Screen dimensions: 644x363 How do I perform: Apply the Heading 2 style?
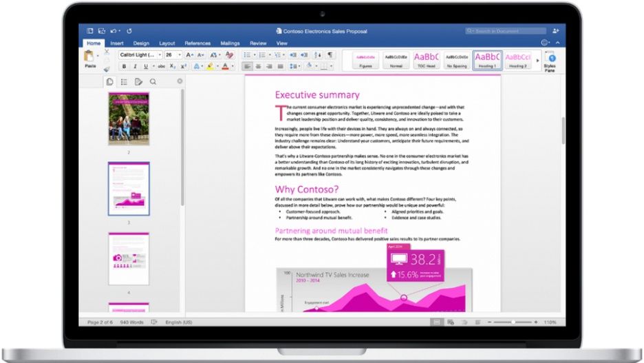[x=518, y=60]
